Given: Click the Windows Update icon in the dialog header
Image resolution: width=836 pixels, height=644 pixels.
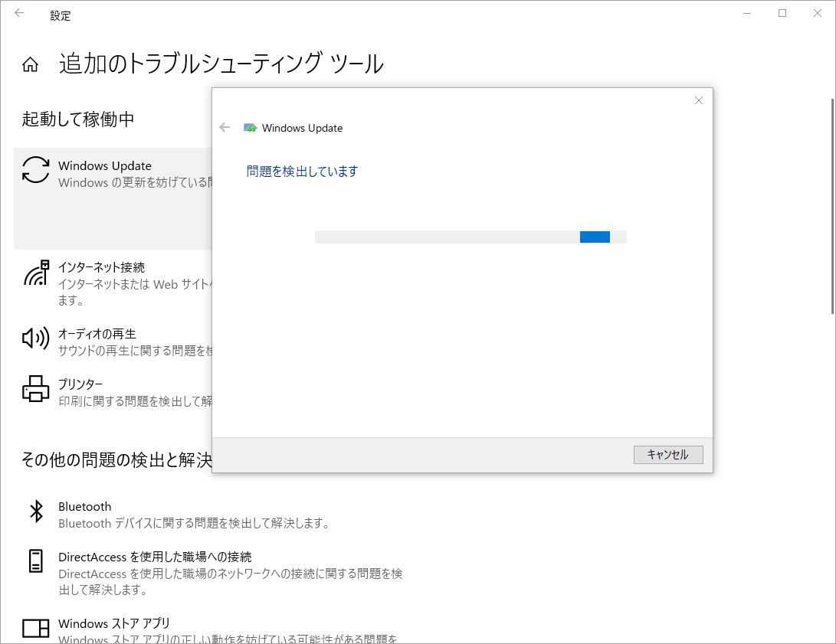Looking at the screenshot, I should (x=250, y=128).
